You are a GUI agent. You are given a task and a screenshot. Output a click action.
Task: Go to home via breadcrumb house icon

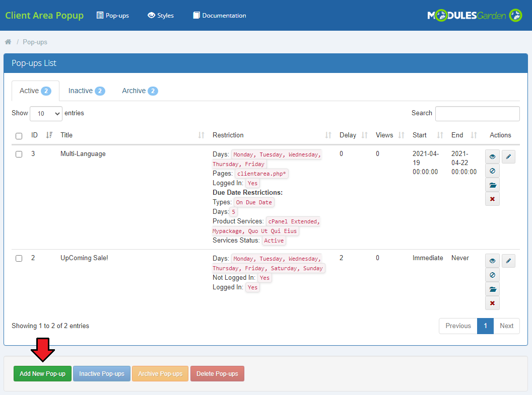(x=8, y=42)
